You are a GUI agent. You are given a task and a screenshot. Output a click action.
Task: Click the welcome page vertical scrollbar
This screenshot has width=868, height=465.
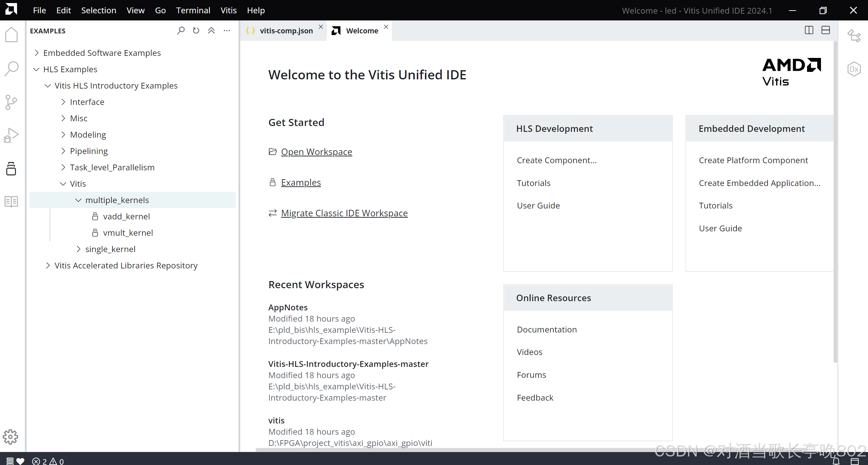click(x=835, y=204)
